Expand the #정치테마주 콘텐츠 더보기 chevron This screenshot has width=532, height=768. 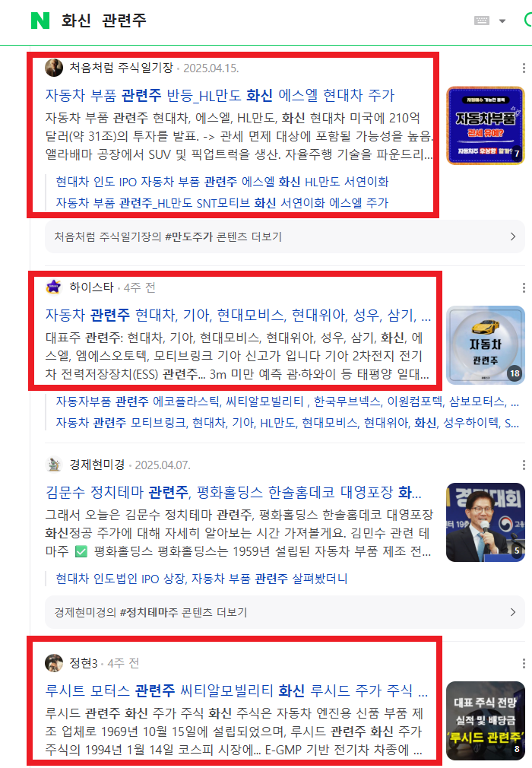[513, 612]
